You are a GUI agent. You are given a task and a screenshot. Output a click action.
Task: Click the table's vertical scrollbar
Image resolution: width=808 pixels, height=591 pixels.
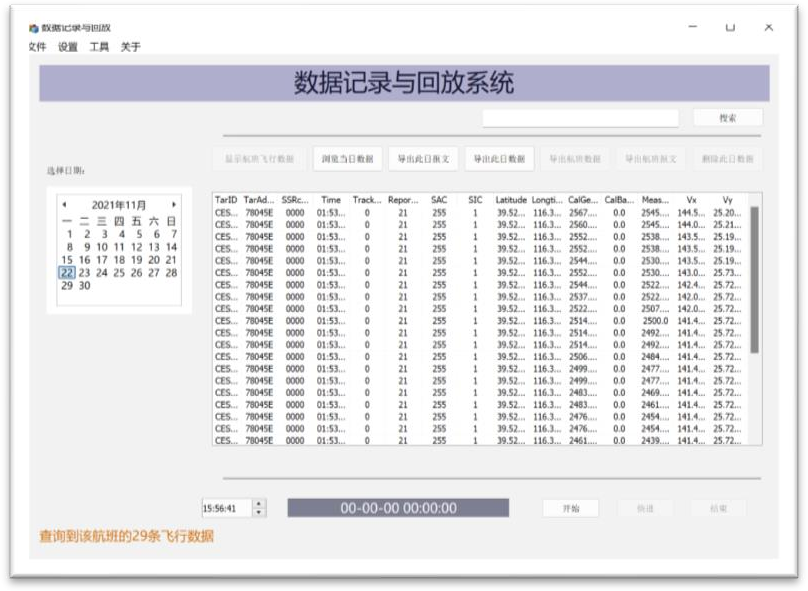click(x=754, y=280)
